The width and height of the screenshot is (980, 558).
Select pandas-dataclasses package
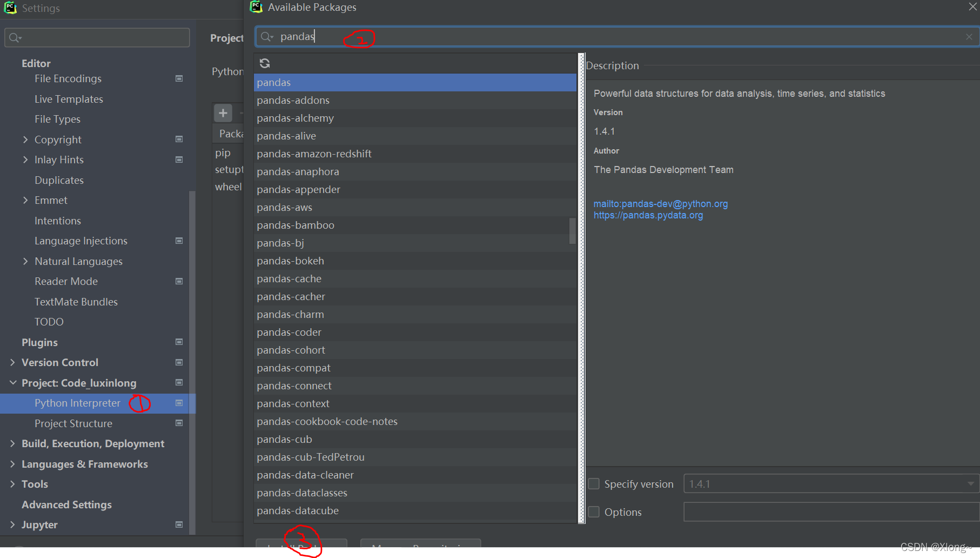(415, 493)
